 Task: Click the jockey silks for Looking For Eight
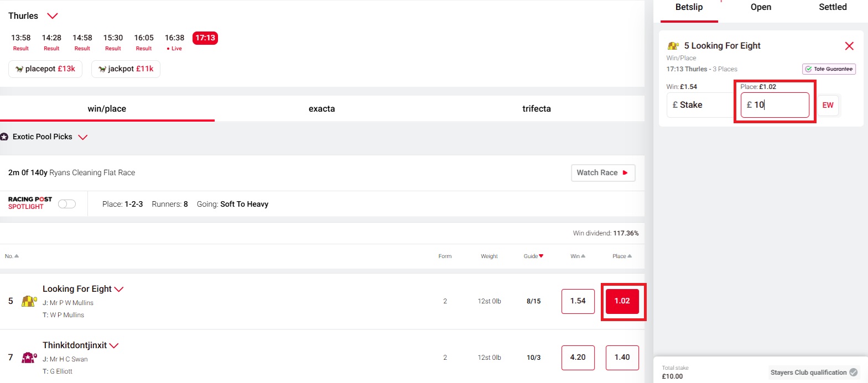click(29, 302)
